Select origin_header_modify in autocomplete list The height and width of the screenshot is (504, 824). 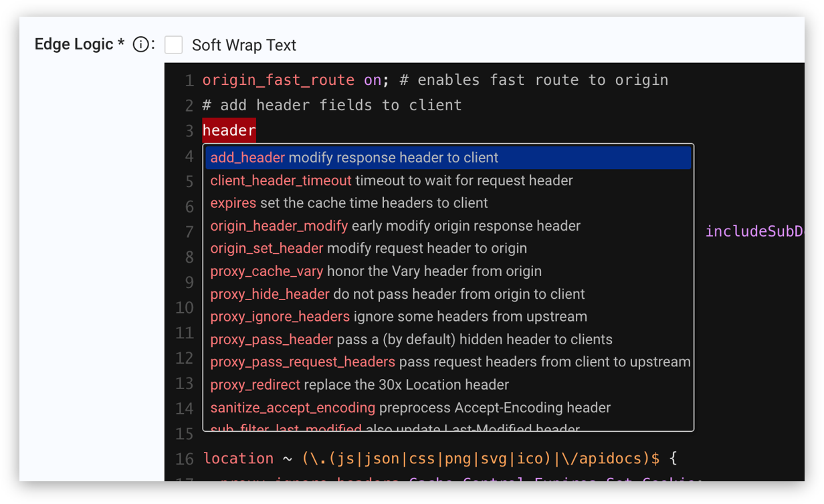tap(448, 226)
